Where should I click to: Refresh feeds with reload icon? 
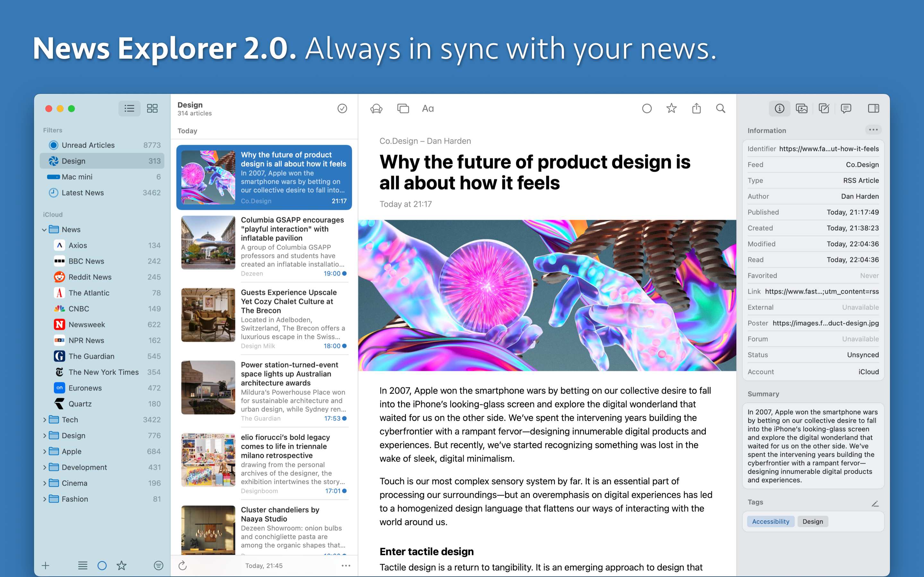[183, 565]
